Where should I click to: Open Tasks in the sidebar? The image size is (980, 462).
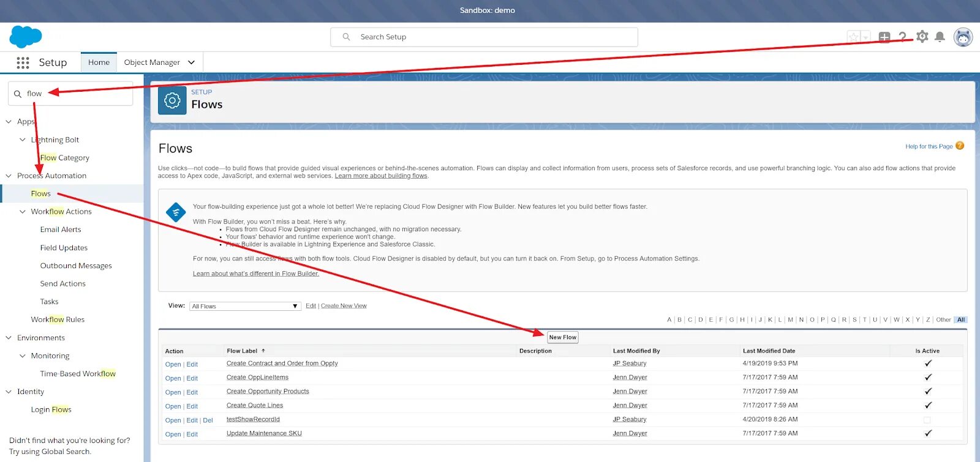coord(49,302)
